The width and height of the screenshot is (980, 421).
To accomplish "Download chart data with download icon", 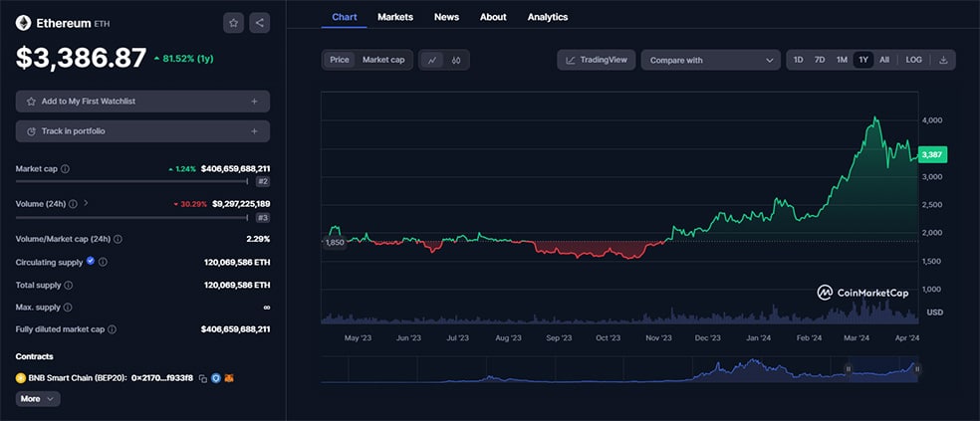I will point(944,60).
